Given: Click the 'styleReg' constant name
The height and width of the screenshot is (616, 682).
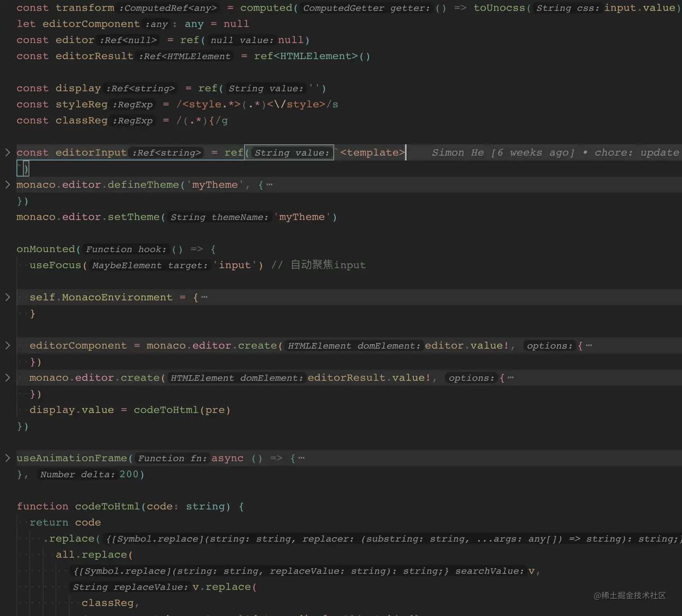Looking at the screenshot, I should pos(82,104).
